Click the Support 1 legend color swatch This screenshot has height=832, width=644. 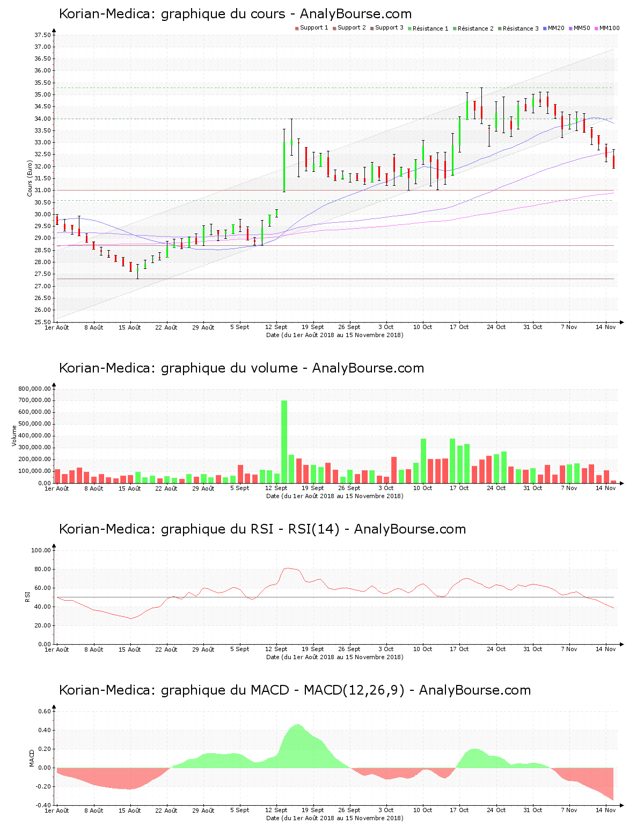297,28
